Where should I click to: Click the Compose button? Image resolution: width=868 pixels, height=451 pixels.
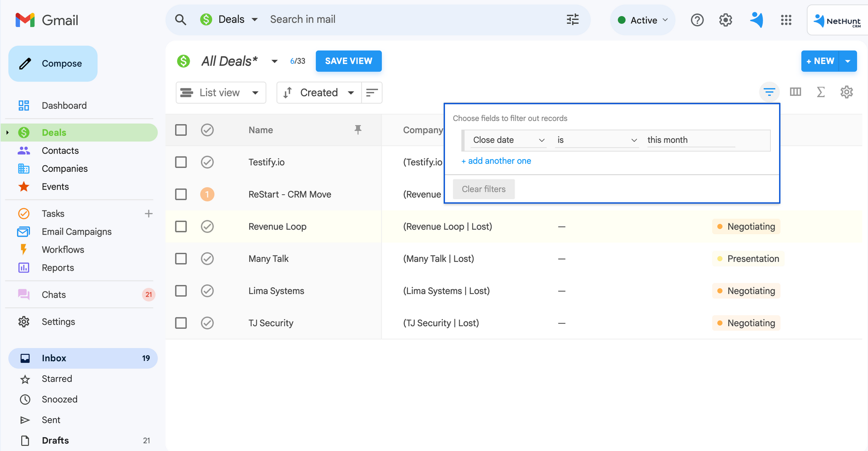coord(53,64)
